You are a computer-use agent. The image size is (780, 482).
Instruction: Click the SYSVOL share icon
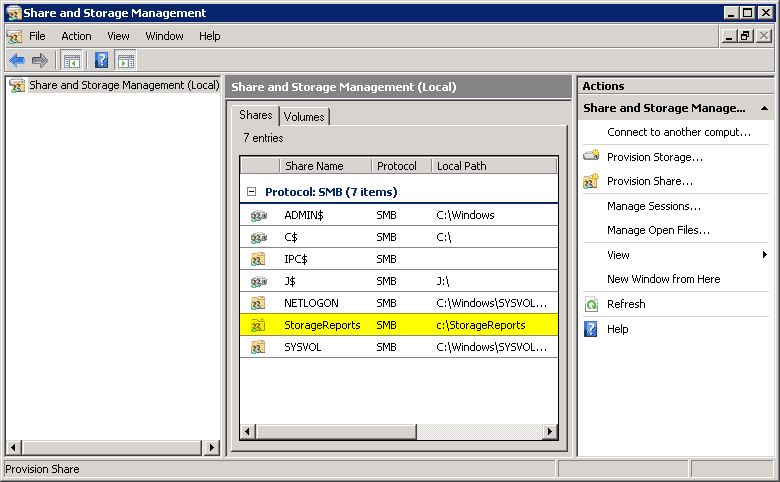[x=258, y=347]
